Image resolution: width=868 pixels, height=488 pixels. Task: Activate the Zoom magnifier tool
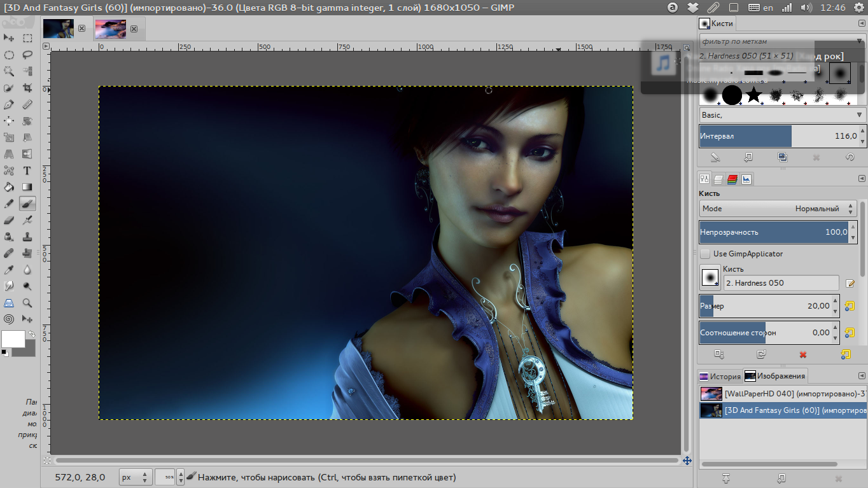click(27, 303)
